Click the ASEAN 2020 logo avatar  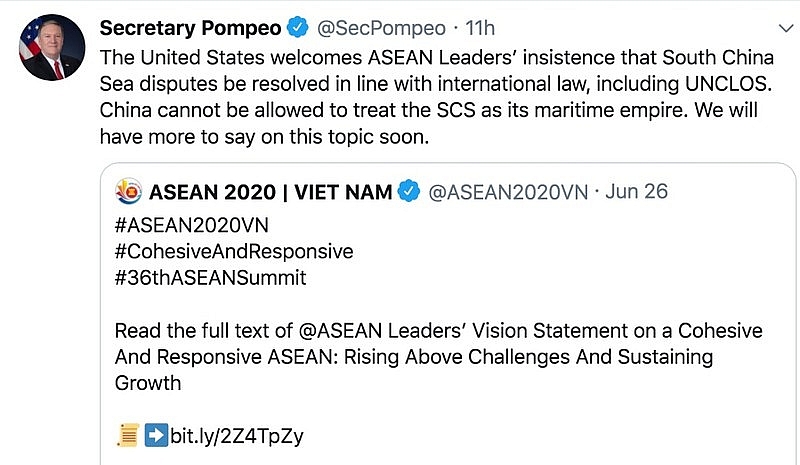128,190
